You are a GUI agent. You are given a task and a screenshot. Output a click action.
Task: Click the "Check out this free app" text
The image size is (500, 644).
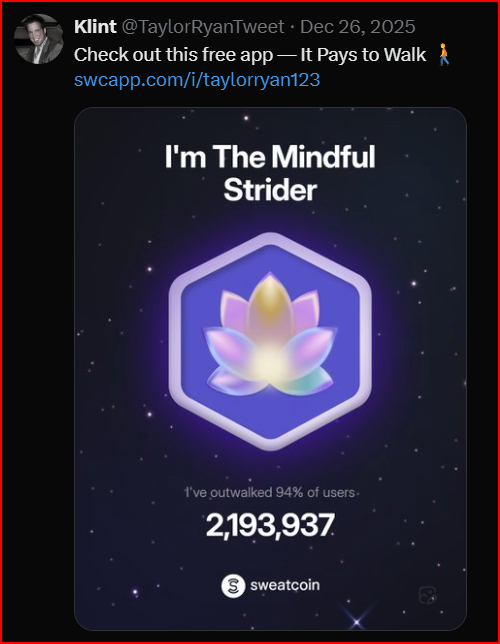point(173,55)
